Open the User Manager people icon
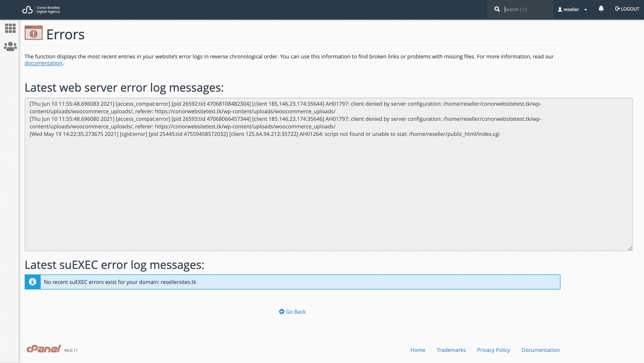Screen dimensions: 644x363 coord(10,47)
